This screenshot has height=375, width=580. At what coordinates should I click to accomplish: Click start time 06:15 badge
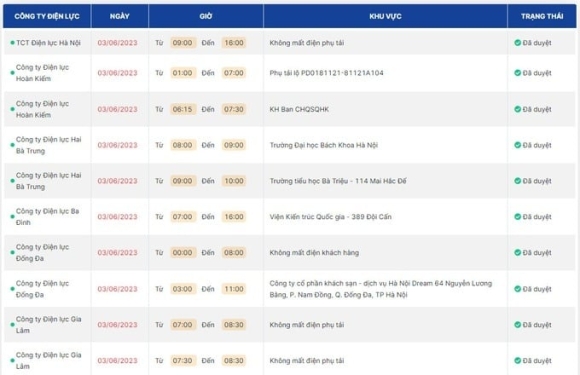point(183,109)
